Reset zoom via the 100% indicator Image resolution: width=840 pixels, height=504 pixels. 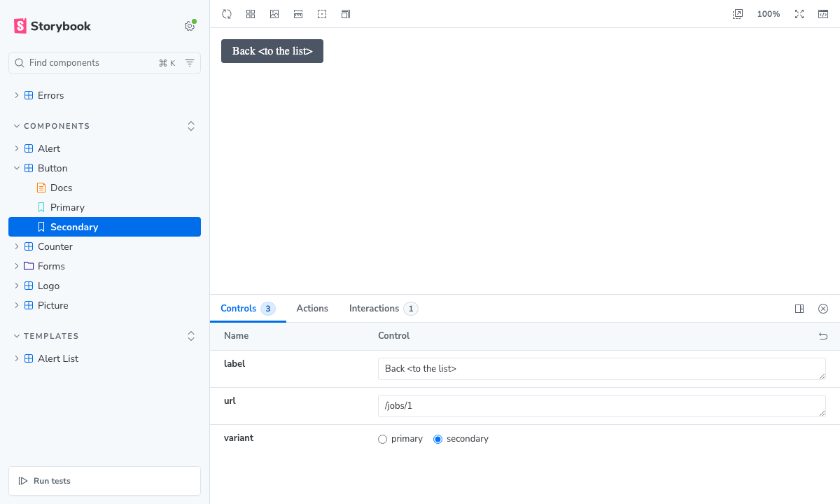[769, 14]
